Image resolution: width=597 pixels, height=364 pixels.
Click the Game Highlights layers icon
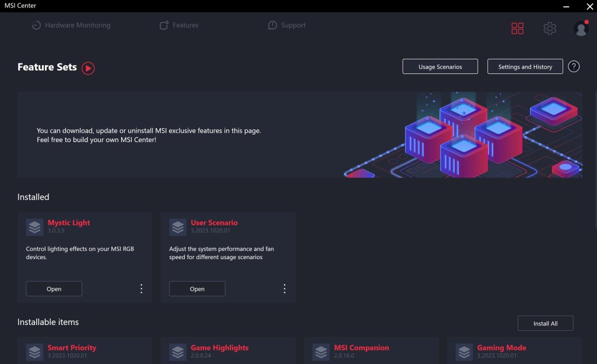click(178, 352)
